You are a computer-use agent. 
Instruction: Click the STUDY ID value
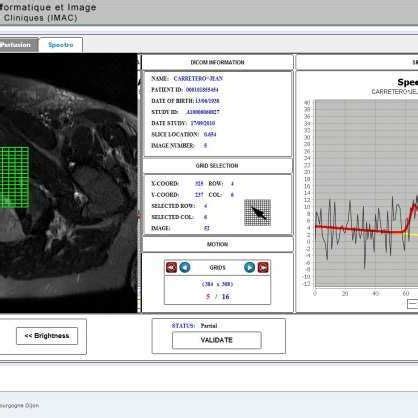tap(202, 112)
